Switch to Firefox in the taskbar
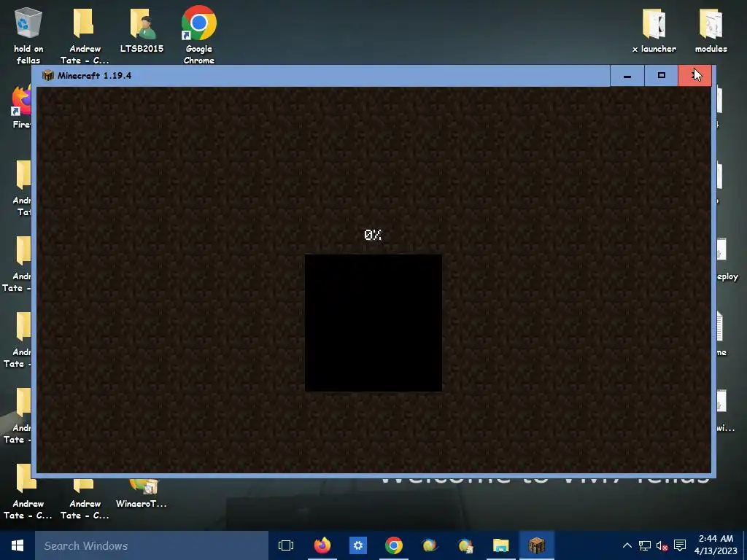This screenshot has height=560, width=747. 322,545
